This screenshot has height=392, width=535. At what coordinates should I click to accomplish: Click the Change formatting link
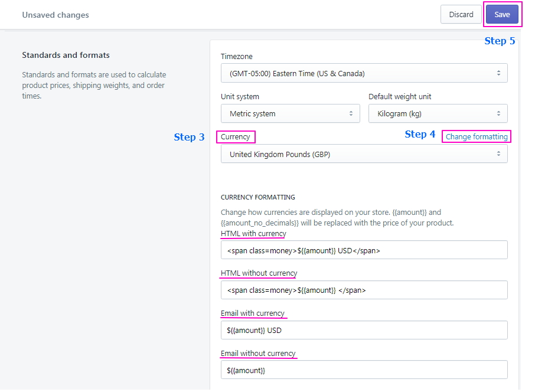click(x=477, y=137)
